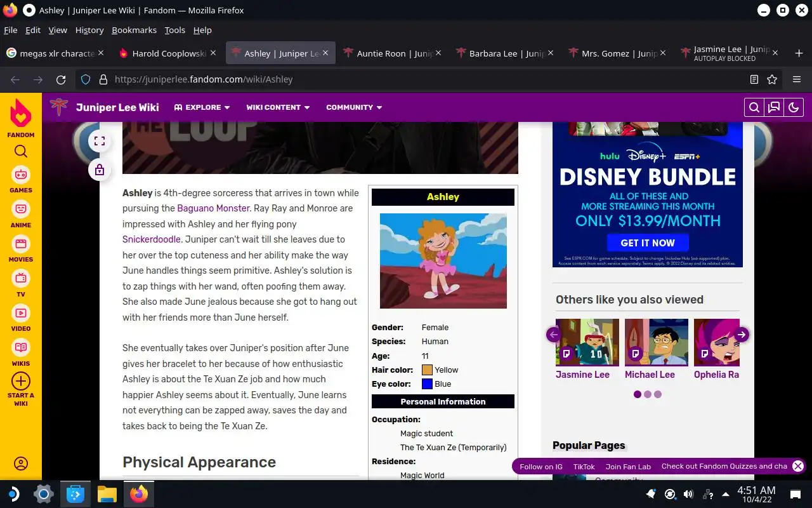Screen dimensions: 812x508
Task: Open the volume control in system tray
Action: pos(688,494)
